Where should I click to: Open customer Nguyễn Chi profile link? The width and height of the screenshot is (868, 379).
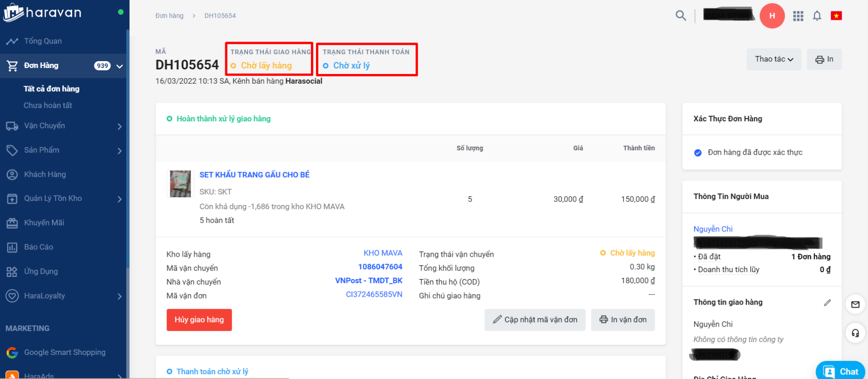713,229
